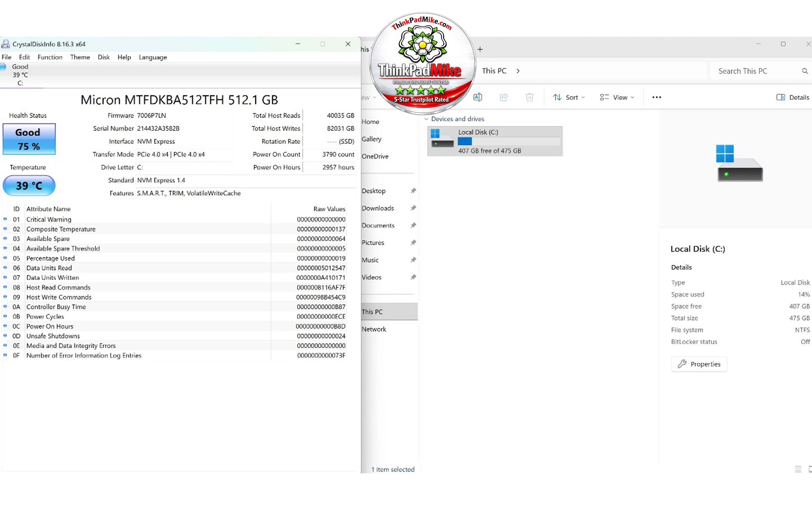
Task: Click the Firmware value 7006P7LN
Action: pos(151,116)
